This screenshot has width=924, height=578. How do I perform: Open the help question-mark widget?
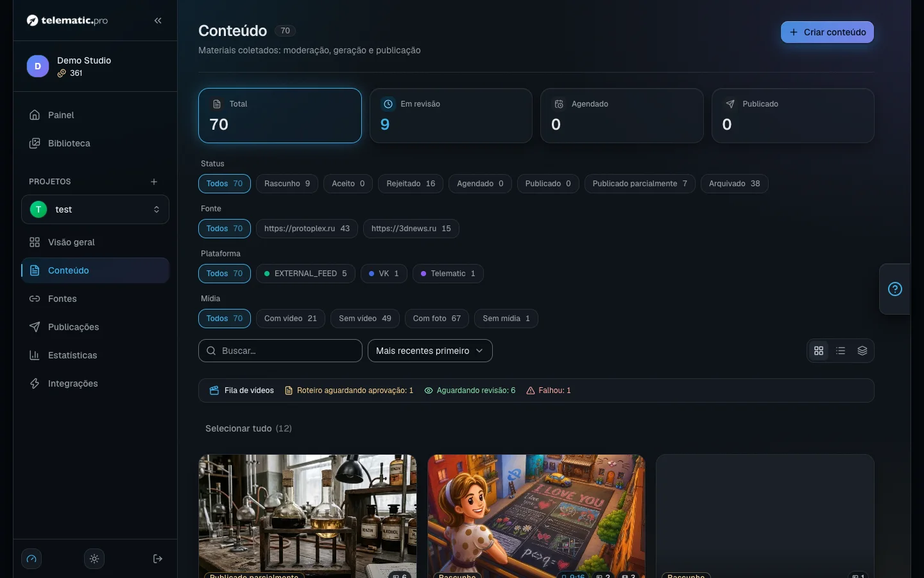(x=895, y=289)
